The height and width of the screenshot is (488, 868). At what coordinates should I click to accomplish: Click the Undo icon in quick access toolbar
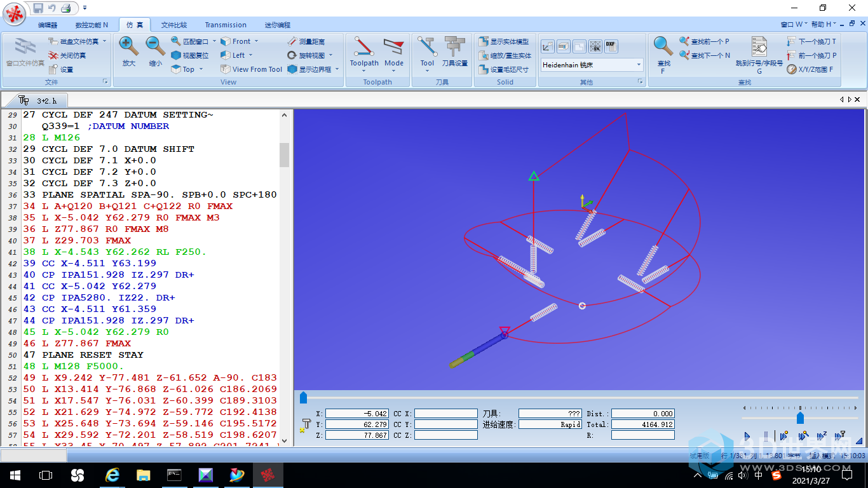52,8
